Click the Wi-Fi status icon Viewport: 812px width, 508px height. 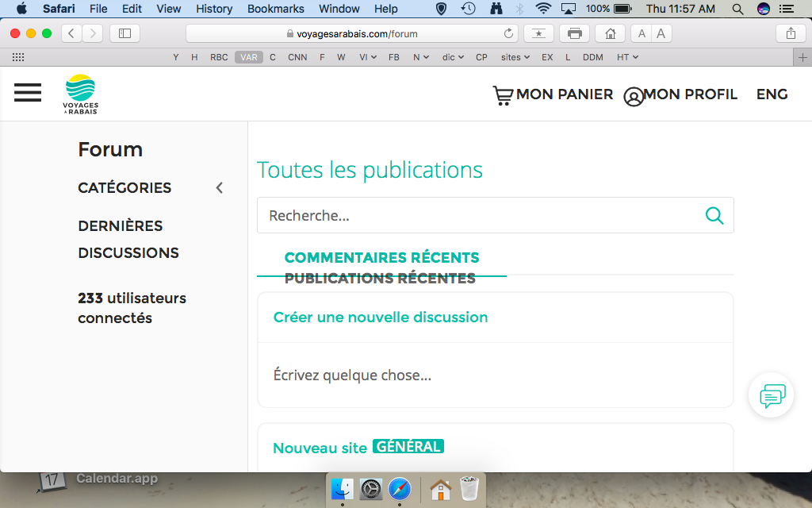pyautogui.click(x=543, y=9)
